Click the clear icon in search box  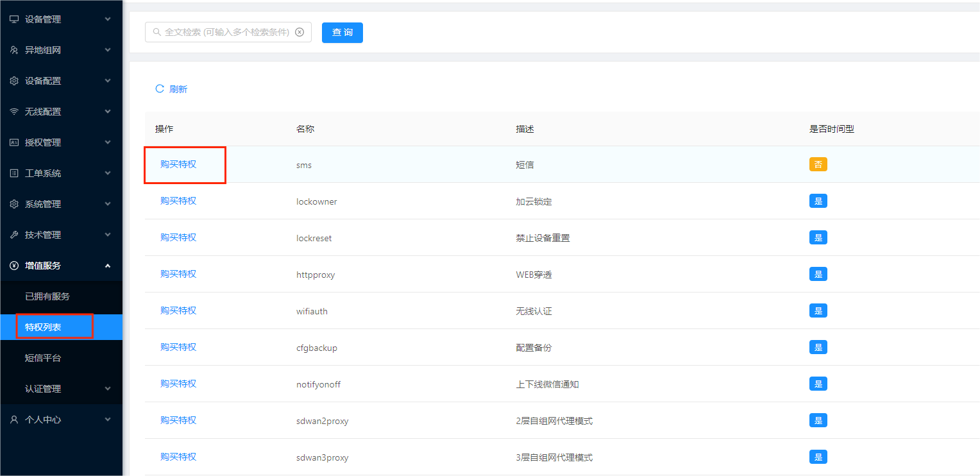click(300, 32)
